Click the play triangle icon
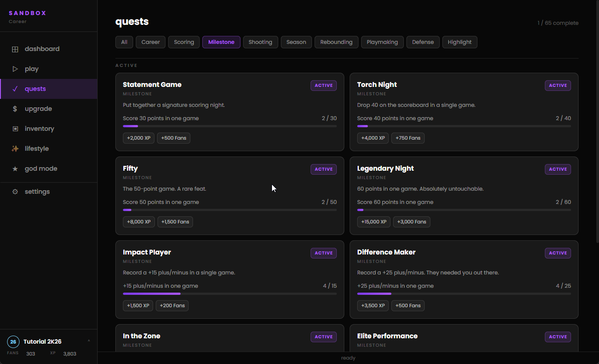This screenshot has width=599, height=364. click(15, 69)
